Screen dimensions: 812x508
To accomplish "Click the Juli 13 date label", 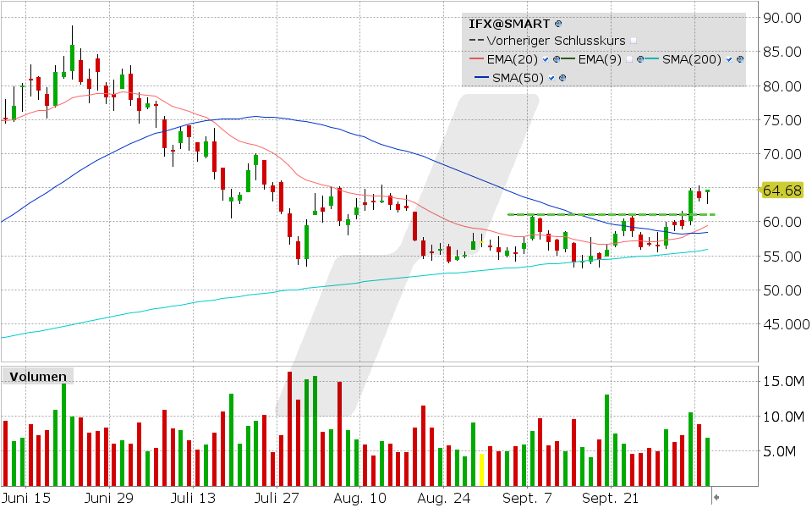I will (193, 498).
